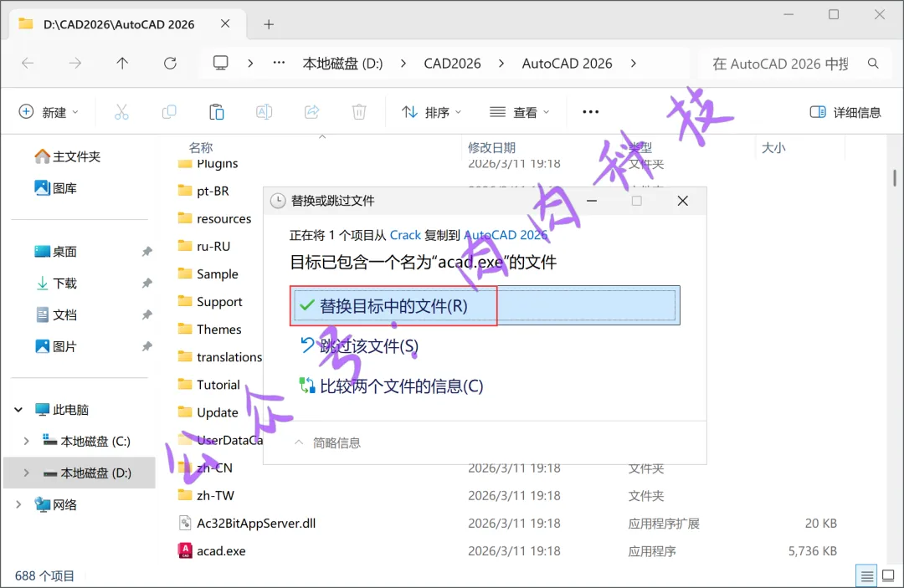Select the Support folder row

point(218,301)
